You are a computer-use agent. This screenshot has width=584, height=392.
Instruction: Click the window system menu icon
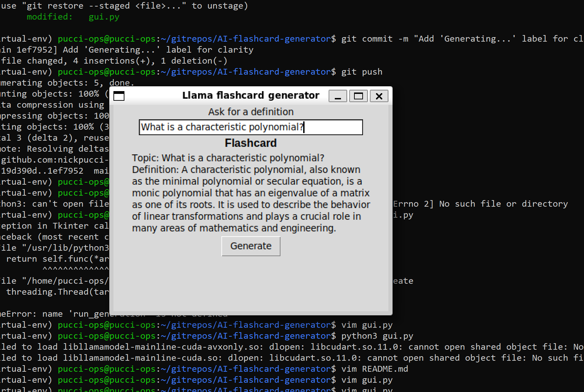(119, 96)
